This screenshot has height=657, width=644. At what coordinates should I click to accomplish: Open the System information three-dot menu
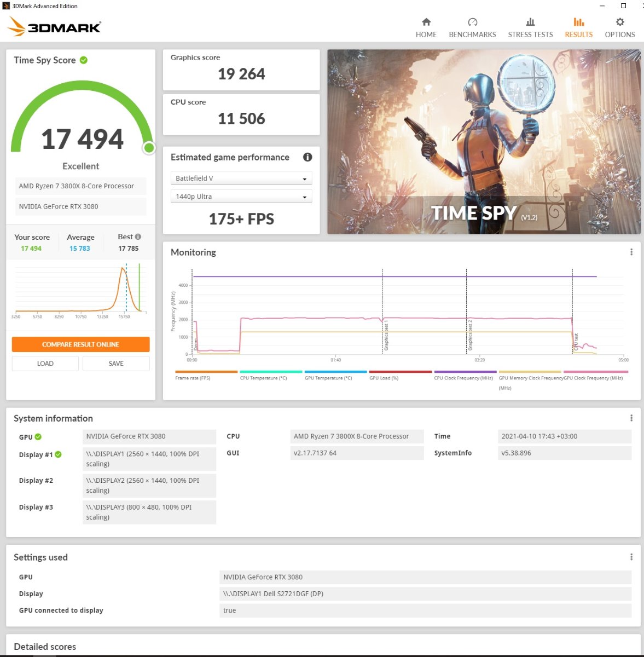631,418
